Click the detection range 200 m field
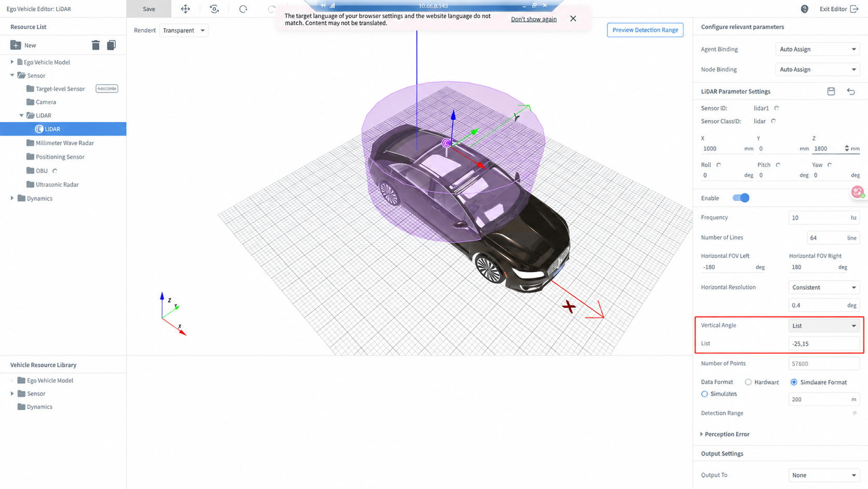The image size is (868, 489). (824, 399)
